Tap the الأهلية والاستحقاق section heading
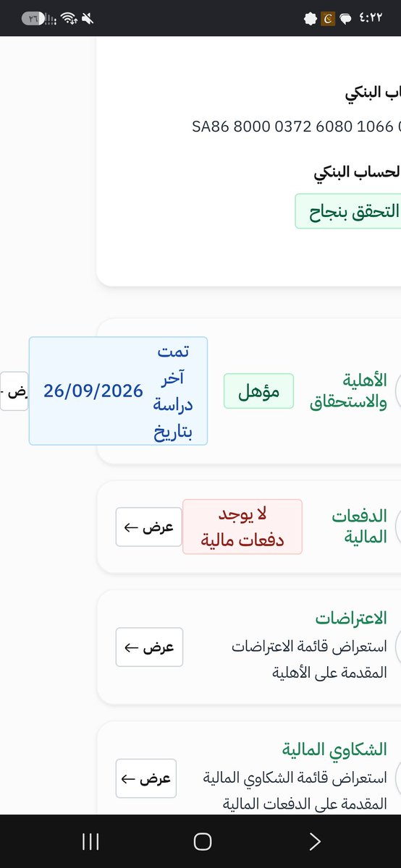Image resolution: width=401 pixels, height=868 pixels. (349, 391)
